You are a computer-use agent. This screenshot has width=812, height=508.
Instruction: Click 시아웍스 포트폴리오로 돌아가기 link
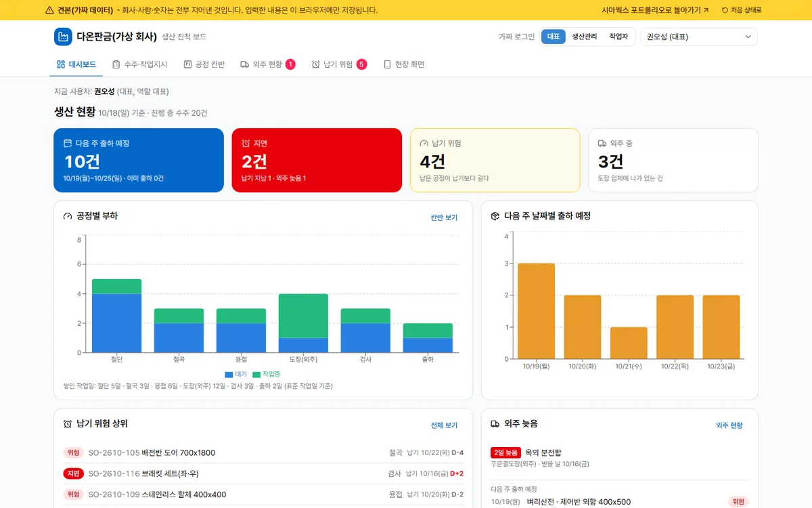point(655,10)
